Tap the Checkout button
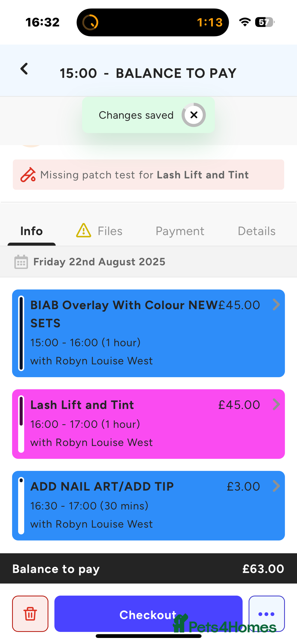The width and height of the screenshot is (297, 644). [148, 614]
